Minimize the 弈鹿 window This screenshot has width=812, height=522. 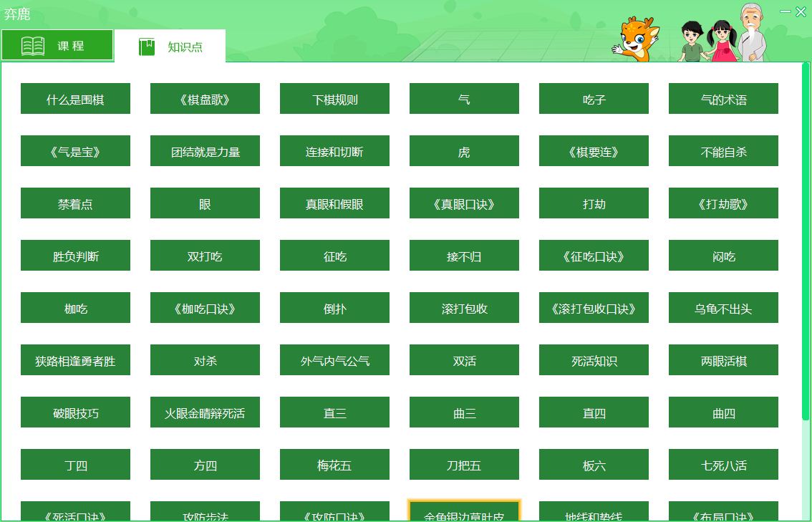pos(786,11)
